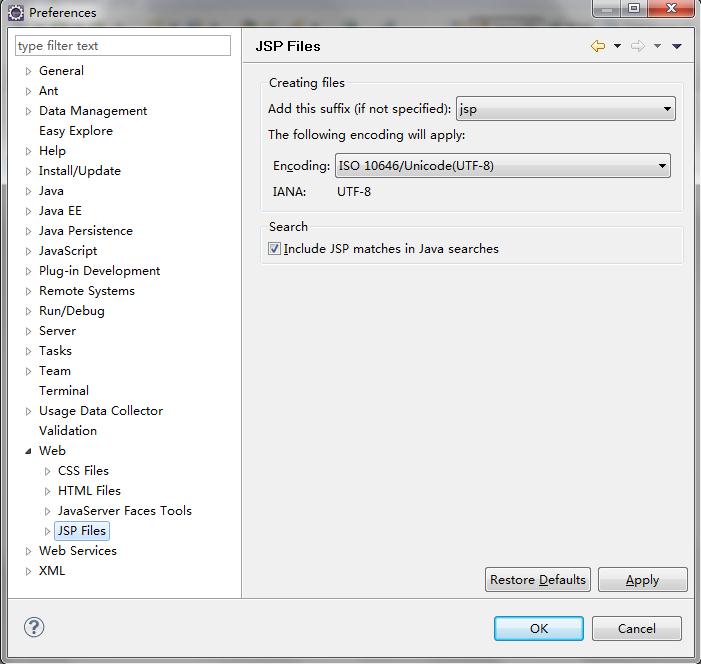This screenshot has width=701, height=664.
Task: Expand the Web Services node
Action: (x=28, y=551)
